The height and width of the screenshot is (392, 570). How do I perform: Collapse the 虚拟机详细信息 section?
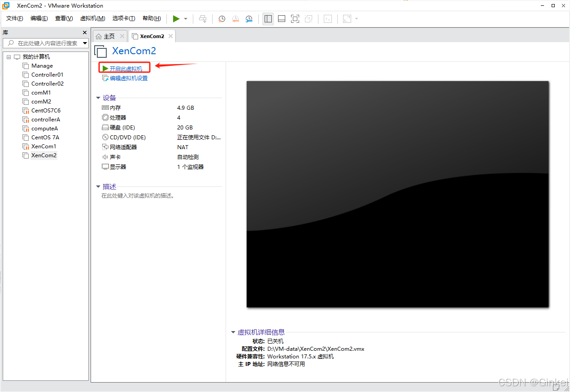coord(233,332)
